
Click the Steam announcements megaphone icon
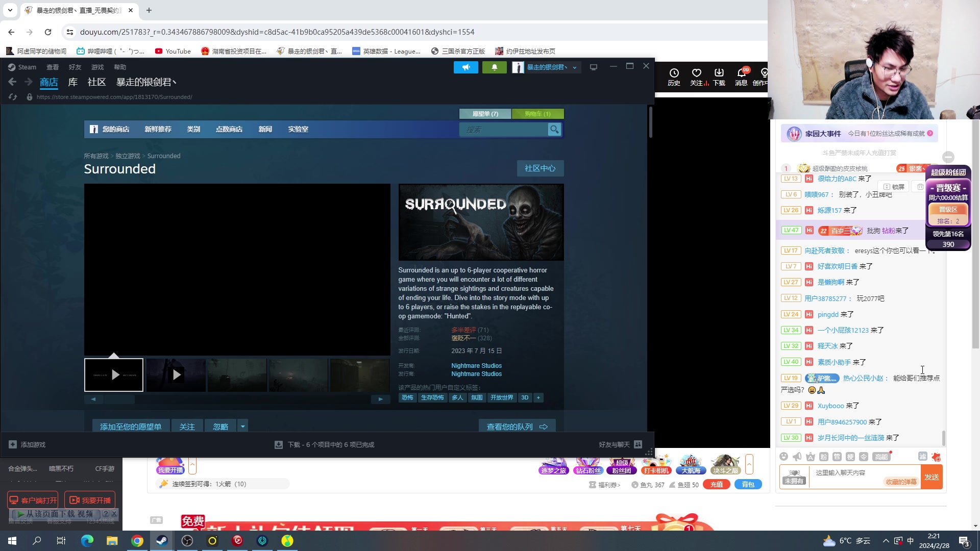(x=465, y=67)
